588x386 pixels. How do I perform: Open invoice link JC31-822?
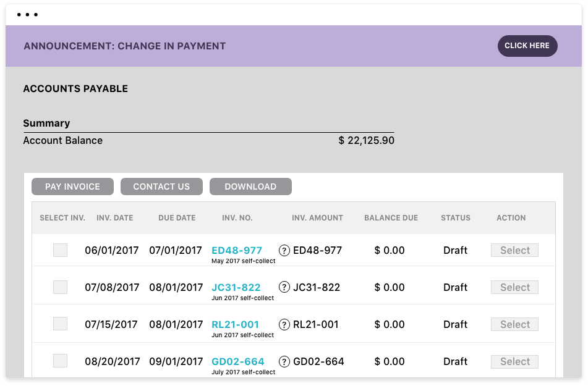pos(236,287)
